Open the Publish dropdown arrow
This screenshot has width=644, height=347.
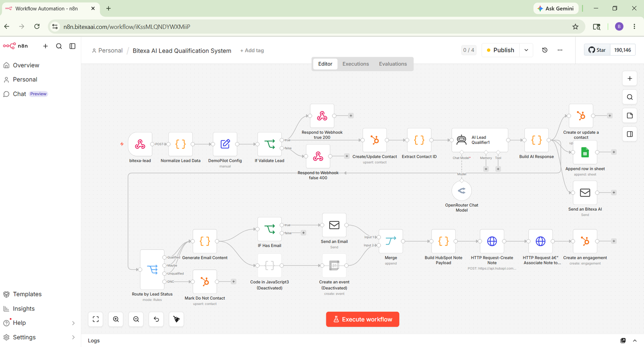526,50
